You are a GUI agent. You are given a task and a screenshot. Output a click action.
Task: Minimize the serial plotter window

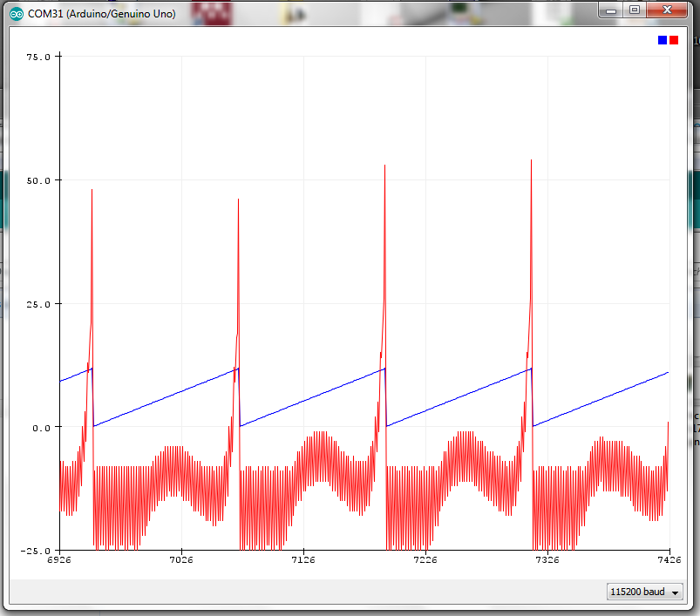(x=611, y=10)
